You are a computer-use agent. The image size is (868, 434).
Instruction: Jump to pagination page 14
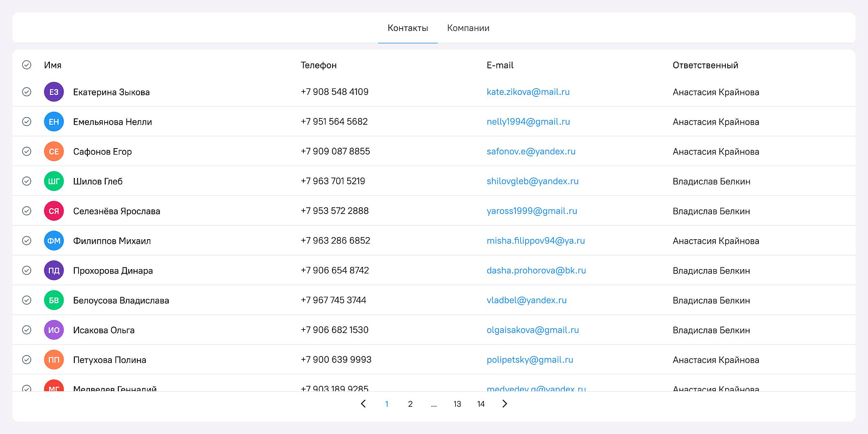point(481,404)
